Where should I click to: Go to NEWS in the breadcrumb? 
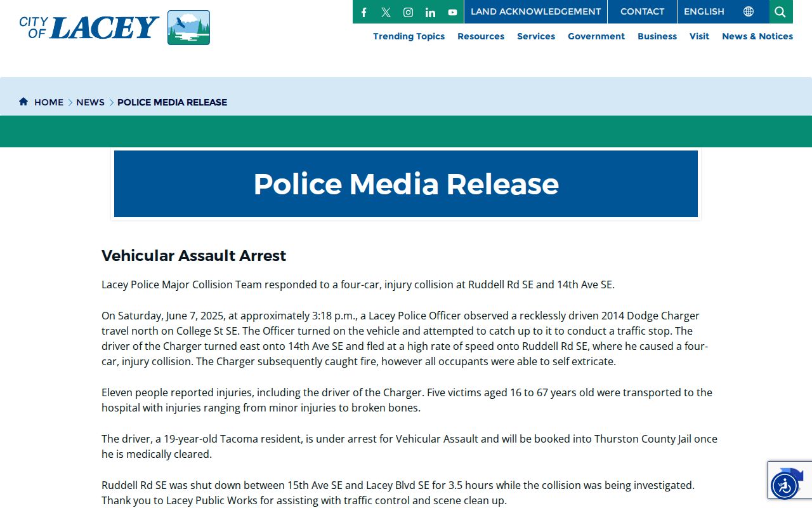pyautogui.click(x=90, y=102)
